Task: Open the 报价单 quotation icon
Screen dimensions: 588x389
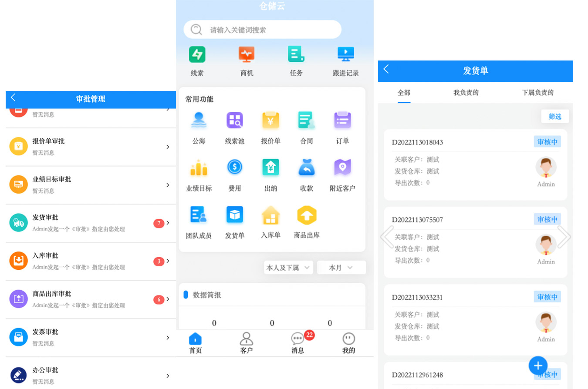Action: [270, 121]
